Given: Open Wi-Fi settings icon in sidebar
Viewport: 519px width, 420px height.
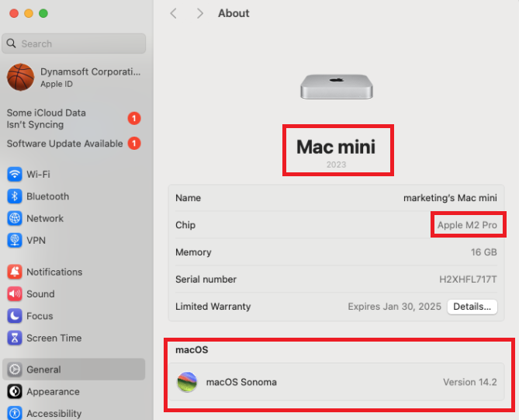Looking at the screenshot, I should pos(15,174).
